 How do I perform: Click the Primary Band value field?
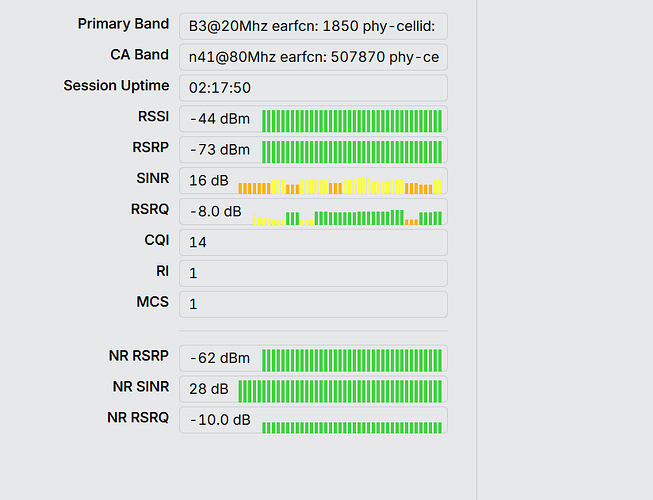[x=313, y=26]
